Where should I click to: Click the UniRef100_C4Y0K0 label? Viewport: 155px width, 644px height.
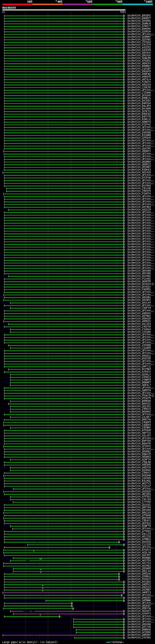[139, 637]
